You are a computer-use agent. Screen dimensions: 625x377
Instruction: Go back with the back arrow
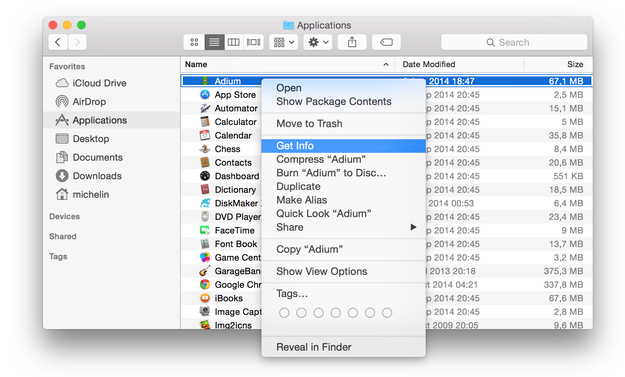58,42
